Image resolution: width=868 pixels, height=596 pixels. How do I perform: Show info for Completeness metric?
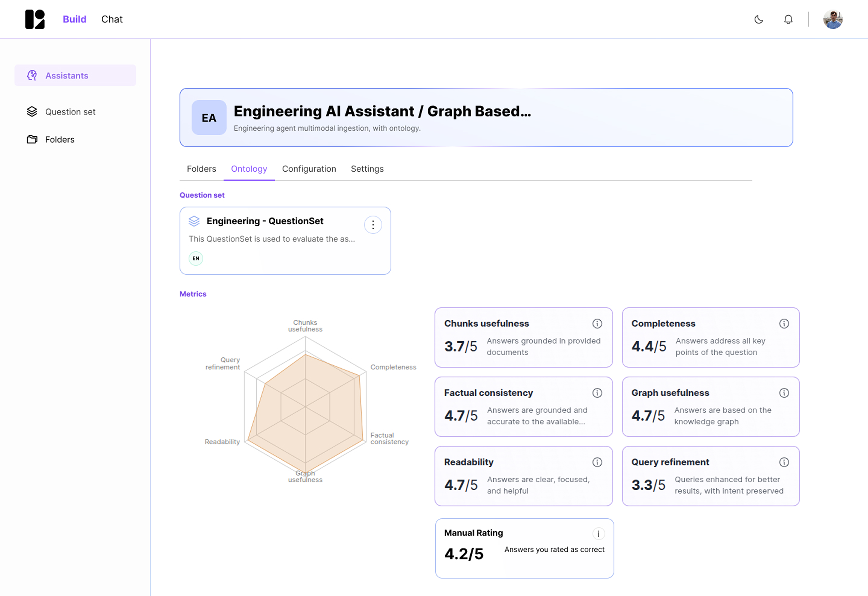tap(784, 324)
